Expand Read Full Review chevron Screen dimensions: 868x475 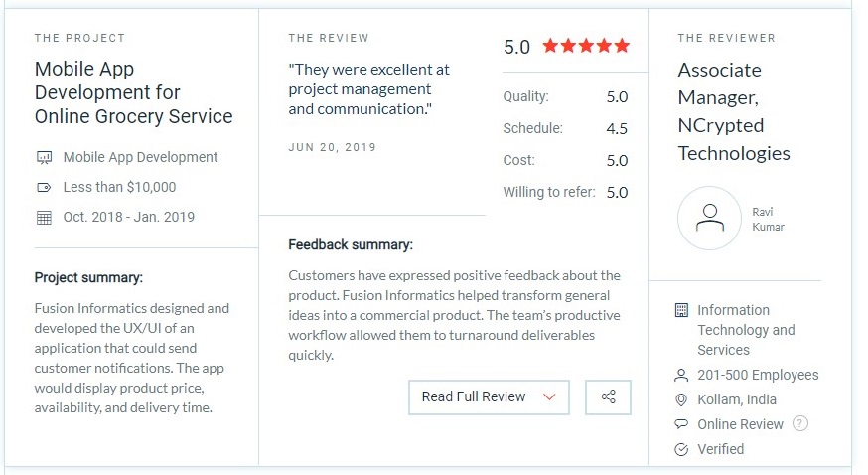click(x=549, y=397)
